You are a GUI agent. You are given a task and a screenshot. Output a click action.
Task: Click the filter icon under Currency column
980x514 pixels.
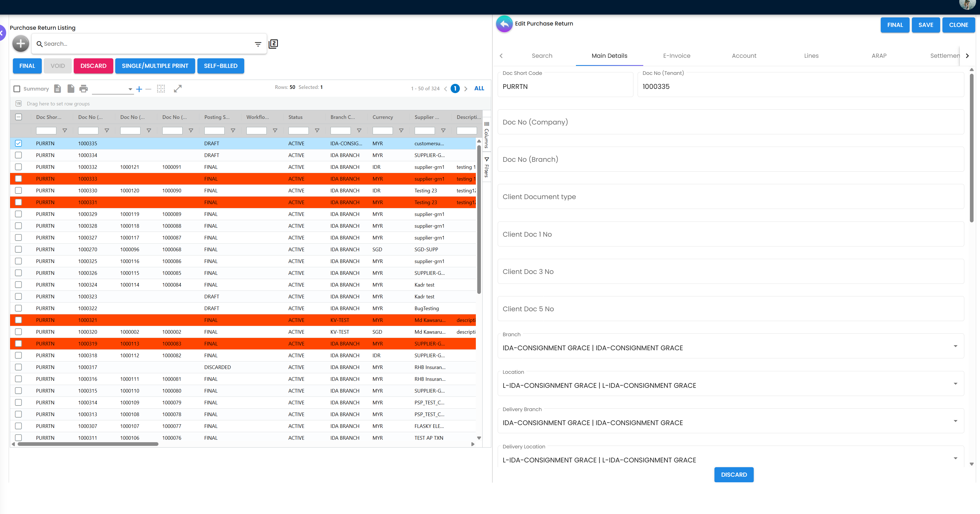[401, 130]
